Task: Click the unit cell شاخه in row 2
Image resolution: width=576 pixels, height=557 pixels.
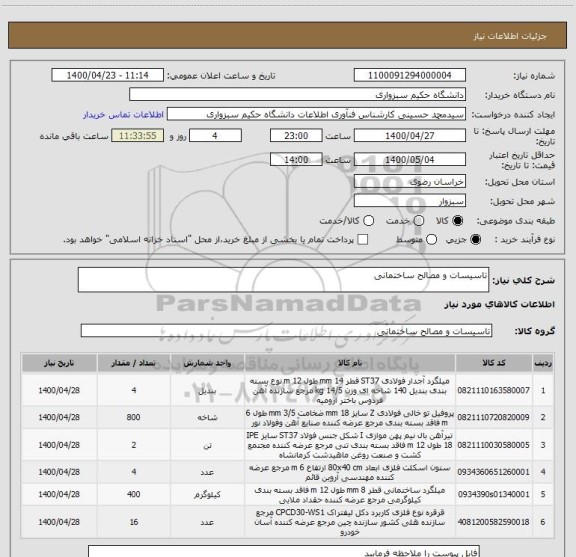Action: coord(207,418)
